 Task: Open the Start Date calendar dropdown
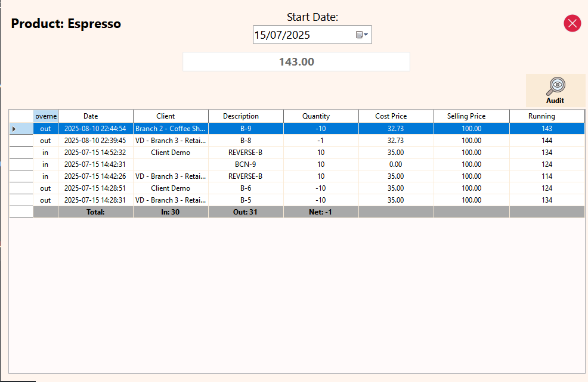(x=363, y=35)
